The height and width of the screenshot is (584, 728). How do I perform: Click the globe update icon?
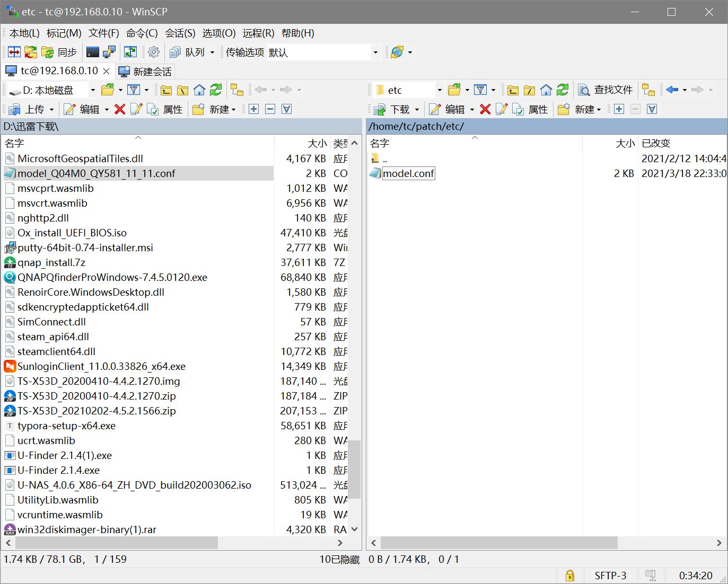[397, 52]
